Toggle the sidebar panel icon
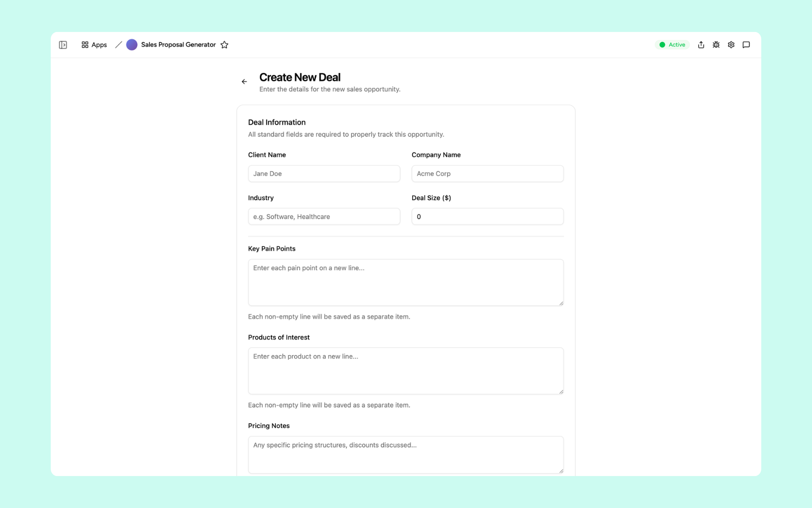The width and height of the screenshot is (812, 508). click(63, 45)
